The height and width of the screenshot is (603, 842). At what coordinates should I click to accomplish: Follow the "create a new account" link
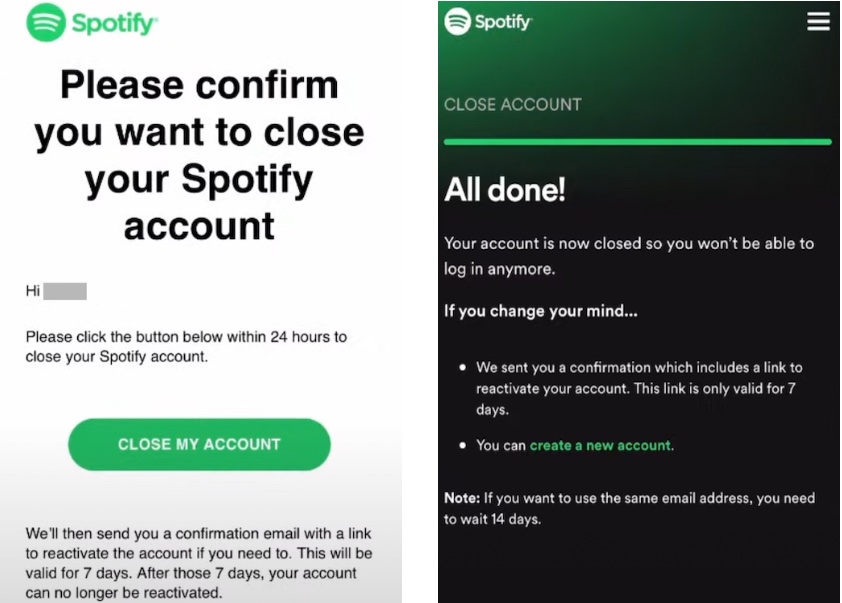[x=601, y=445]
